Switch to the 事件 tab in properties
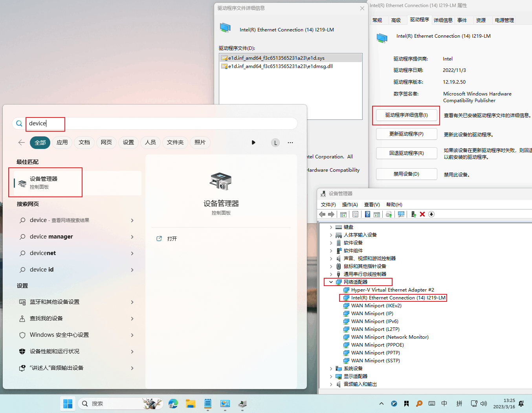 click(462, 20)
